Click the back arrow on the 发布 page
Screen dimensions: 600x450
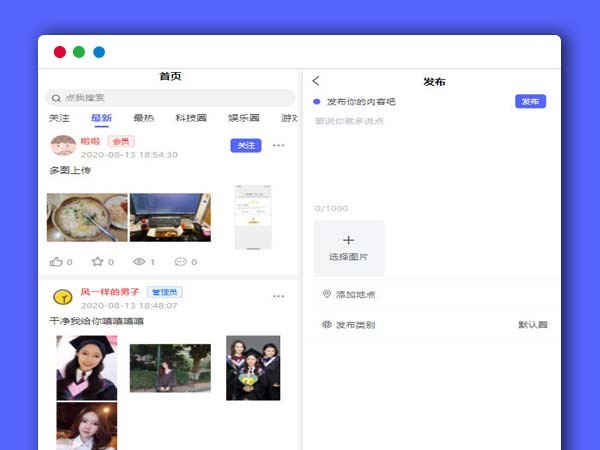316,81
